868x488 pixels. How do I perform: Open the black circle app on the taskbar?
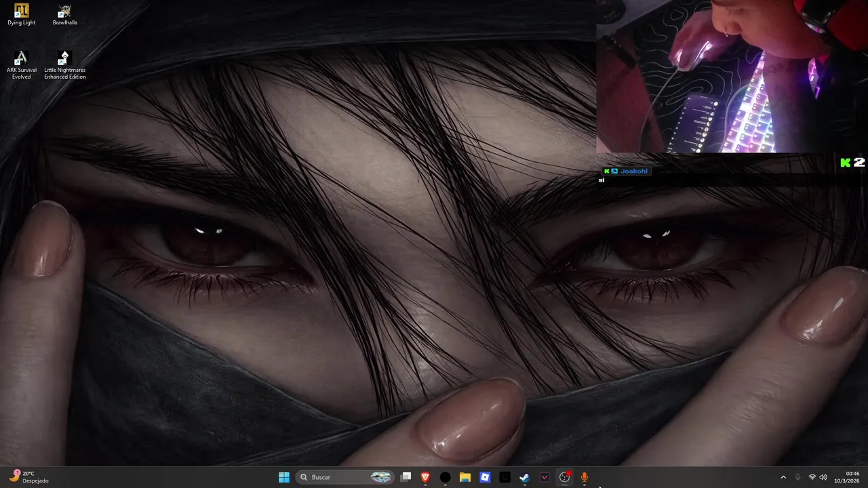coord(445,477)
